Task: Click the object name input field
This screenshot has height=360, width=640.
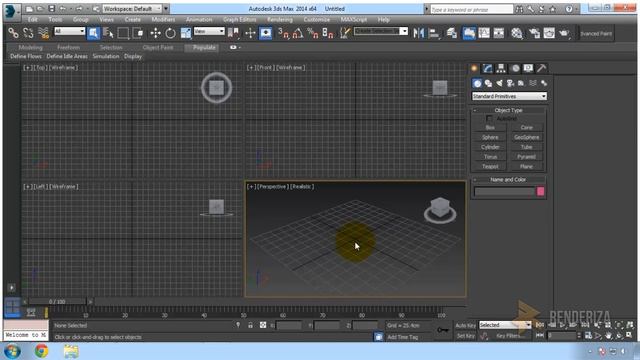Action: pos(504,191)
